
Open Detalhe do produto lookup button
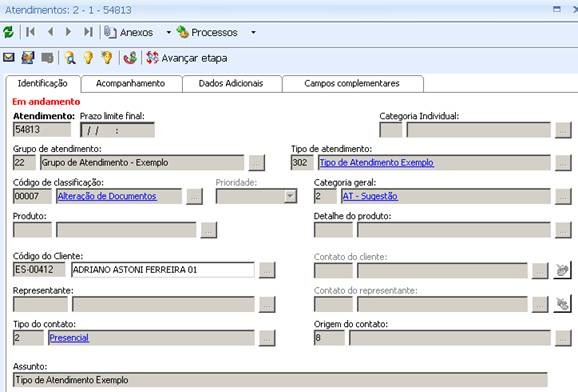[563, 230]
